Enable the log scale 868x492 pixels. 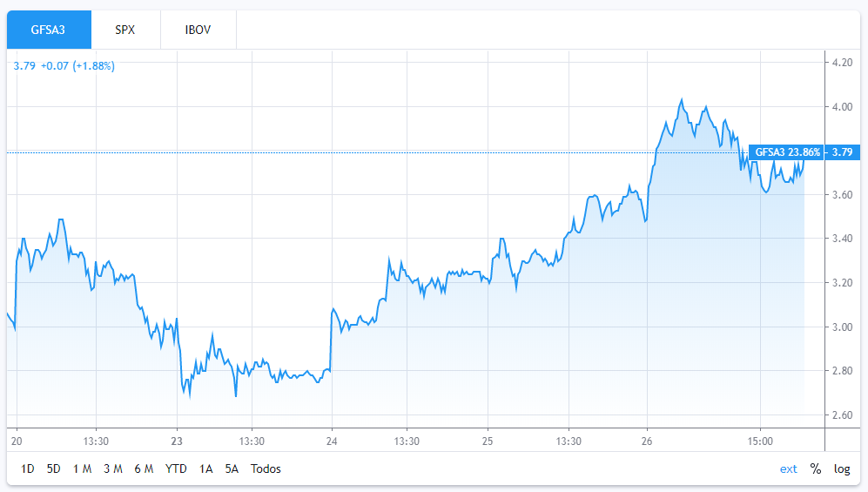[x=842, y=468]
